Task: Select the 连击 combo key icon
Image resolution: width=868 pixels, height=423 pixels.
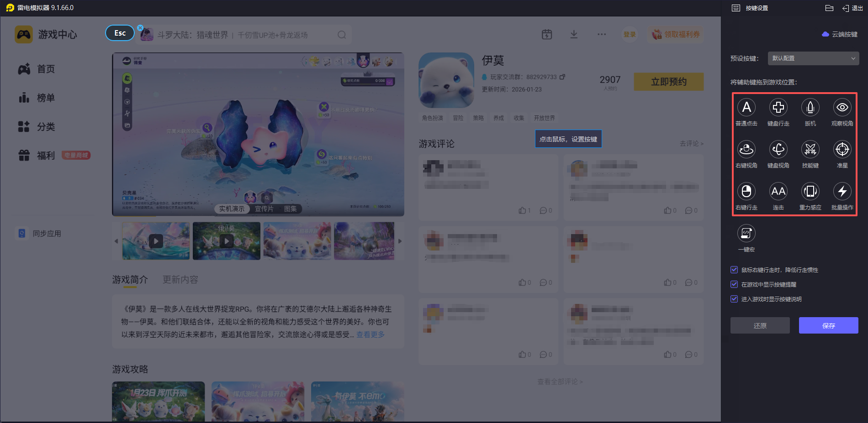Action: [778, 192]
